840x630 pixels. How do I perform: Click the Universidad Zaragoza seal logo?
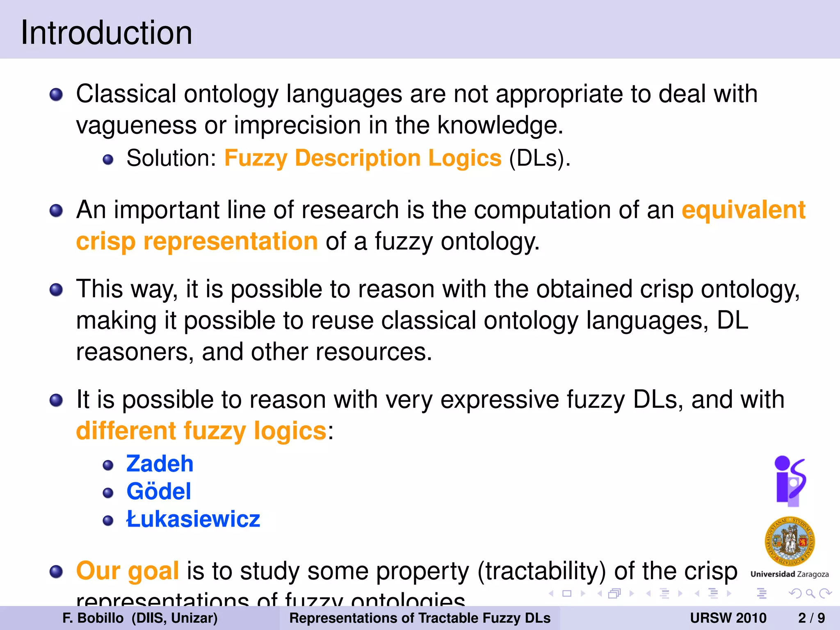[x=790, y=541]
